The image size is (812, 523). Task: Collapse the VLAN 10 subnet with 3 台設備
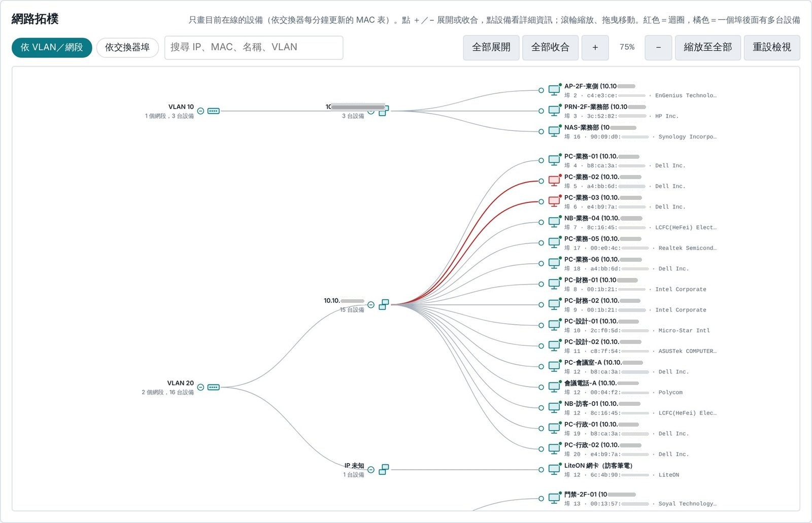click(371, 112)
